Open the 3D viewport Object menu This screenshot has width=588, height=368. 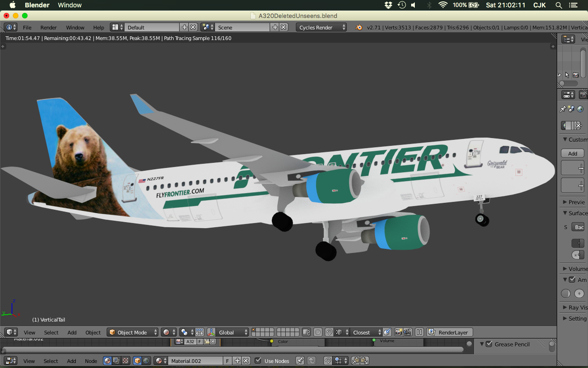93,333
